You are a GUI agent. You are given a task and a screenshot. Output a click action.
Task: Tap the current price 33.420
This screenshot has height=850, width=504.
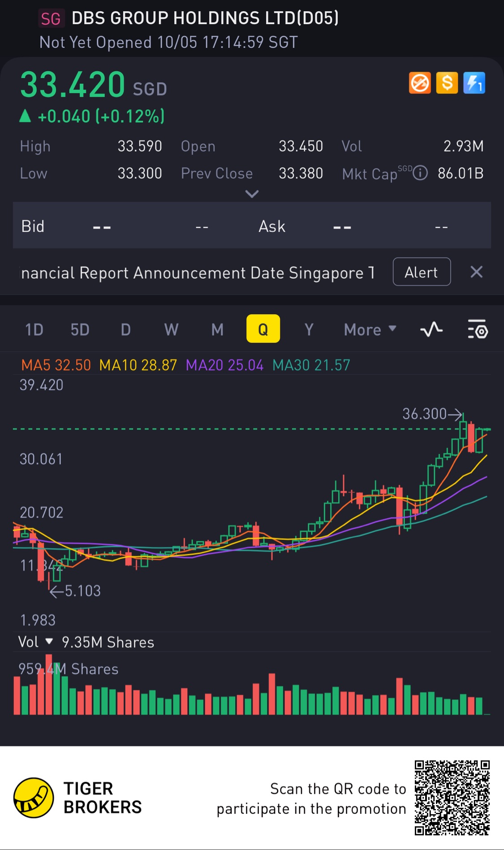73,85
